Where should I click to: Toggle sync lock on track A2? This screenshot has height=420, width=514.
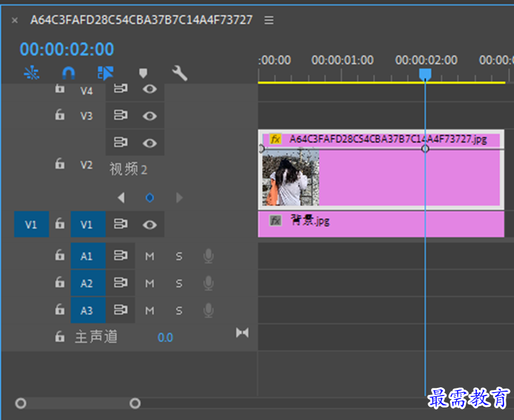click(120, 282)
